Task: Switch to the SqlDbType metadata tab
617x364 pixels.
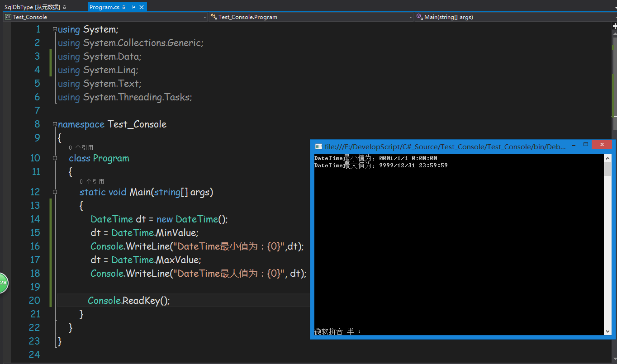Action: pyautogui.click(x=32, y=7)
